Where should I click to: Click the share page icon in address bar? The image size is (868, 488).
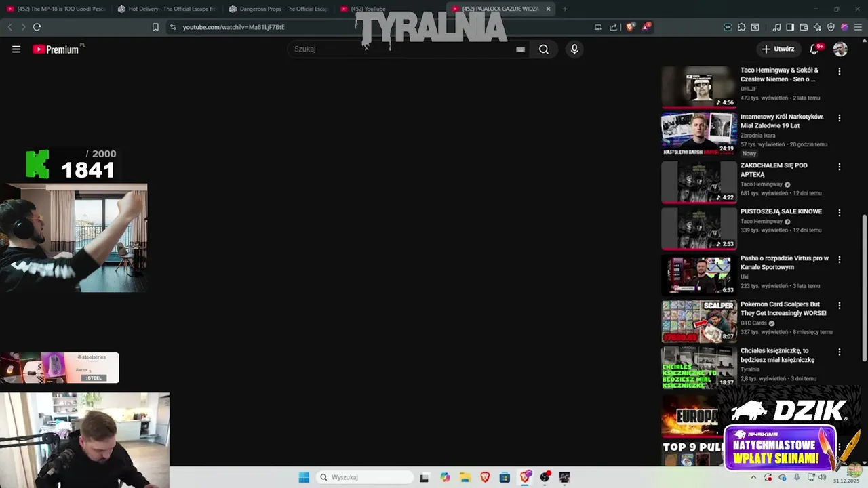point(614,27)
